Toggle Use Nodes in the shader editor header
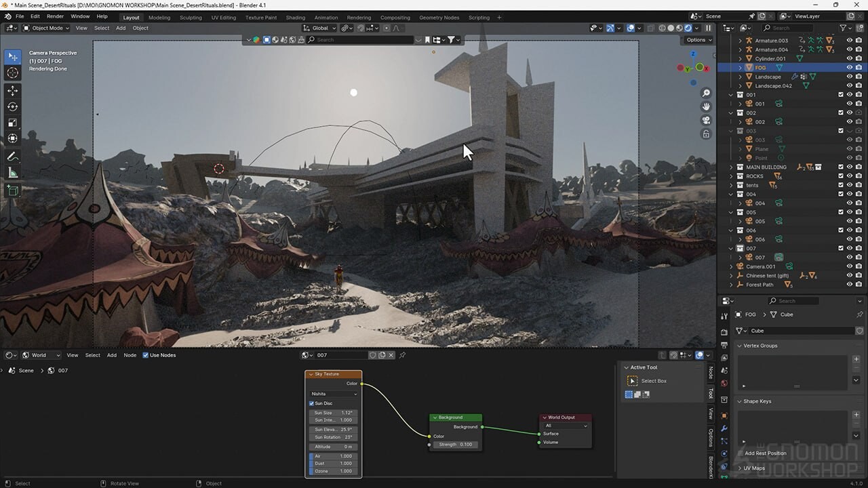The width and height of the screenshot is (868, 488). [146, 354]
